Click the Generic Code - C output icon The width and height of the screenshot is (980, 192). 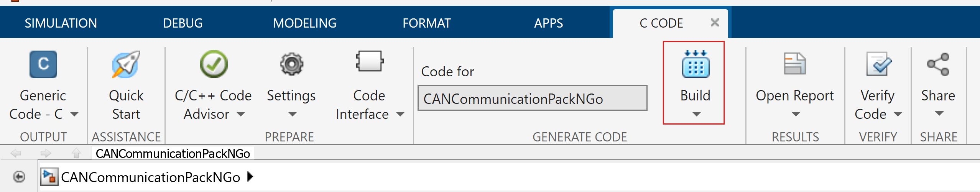point(43,64)
